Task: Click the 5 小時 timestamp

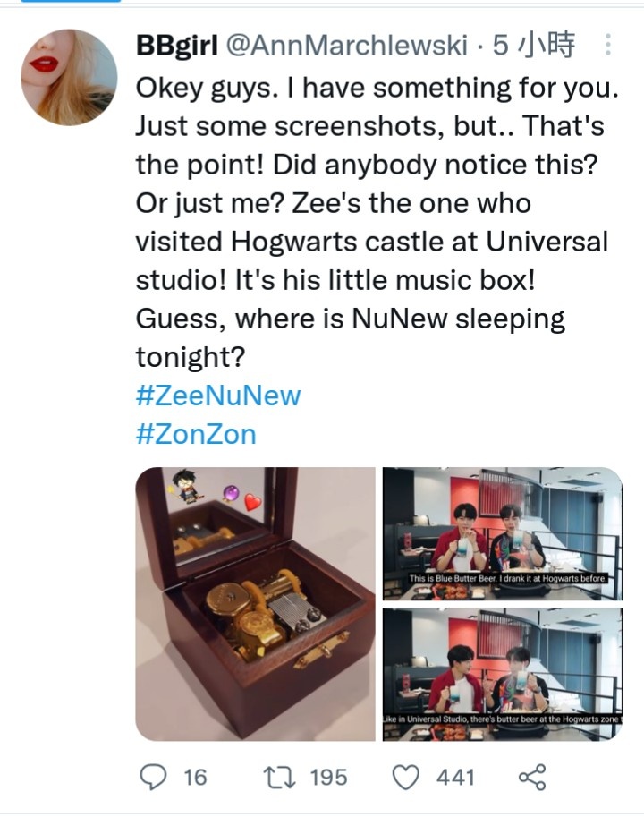Action: (x=534, y=46)
